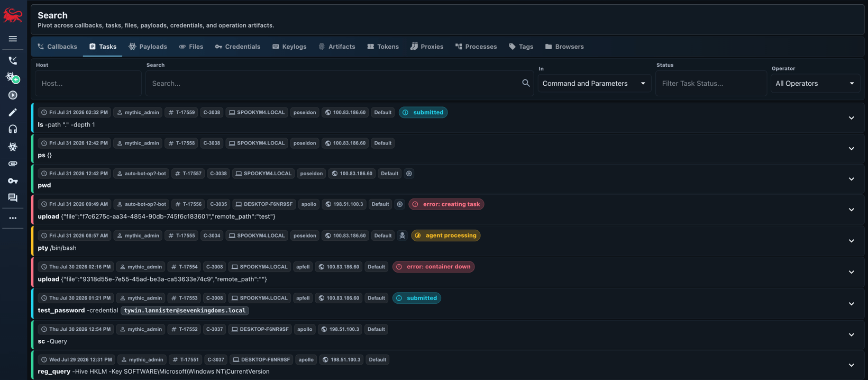The height and width of the screenshot is (380, 868).
Task: Open Active Callbacks phone icon in sidebar
Action: pyautogui.click(x=13, y=60)
